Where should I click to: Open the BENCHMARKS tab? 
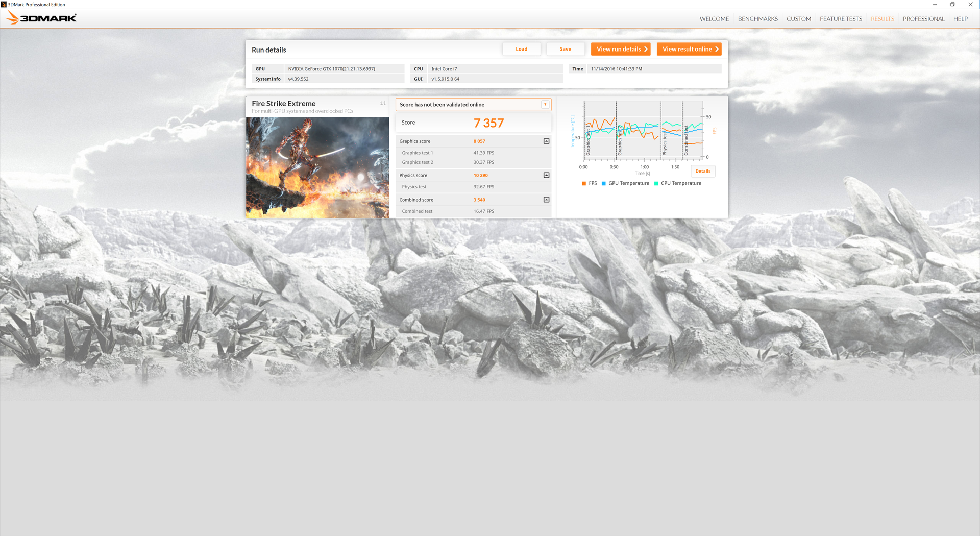click(757, 19)
